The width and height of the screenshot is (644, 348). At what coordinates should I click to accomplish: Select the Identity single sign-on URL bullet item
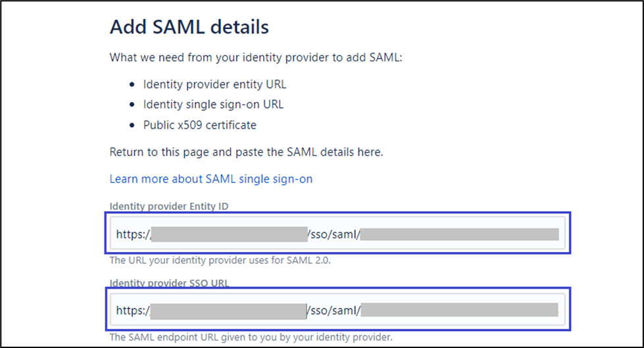pyautogui.click(x=214, y=105)
